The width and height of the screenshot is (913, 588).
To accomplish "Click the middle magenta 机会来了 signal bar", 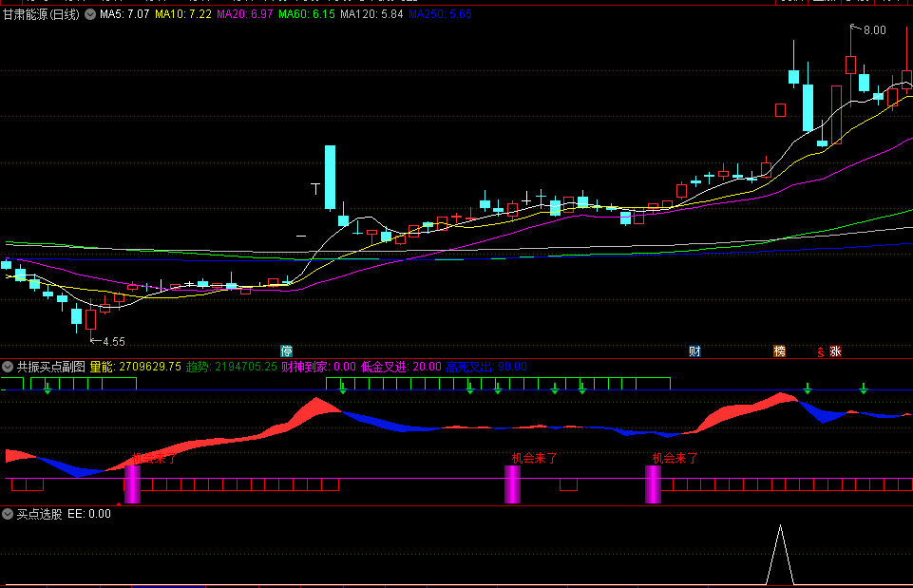I will tap(512, 484).
